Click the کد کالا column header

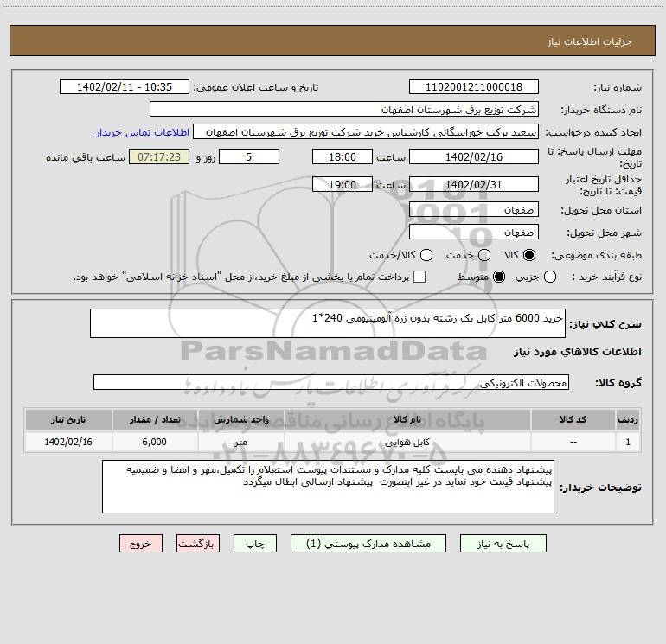[x=573, y=419]
